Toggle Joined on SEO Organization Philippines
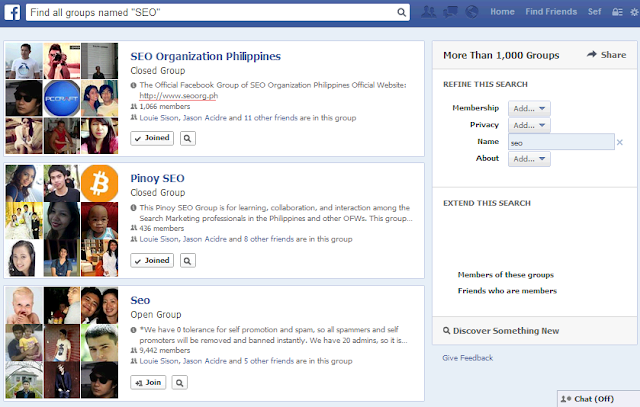Image resolution: width=640 pixels, height=407 pixels. (x=152, y=138)
